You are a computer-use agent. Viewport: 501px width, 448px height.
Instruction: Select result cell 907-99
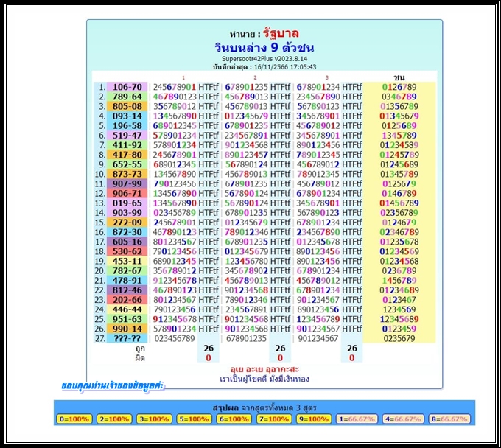click(127, 183)
